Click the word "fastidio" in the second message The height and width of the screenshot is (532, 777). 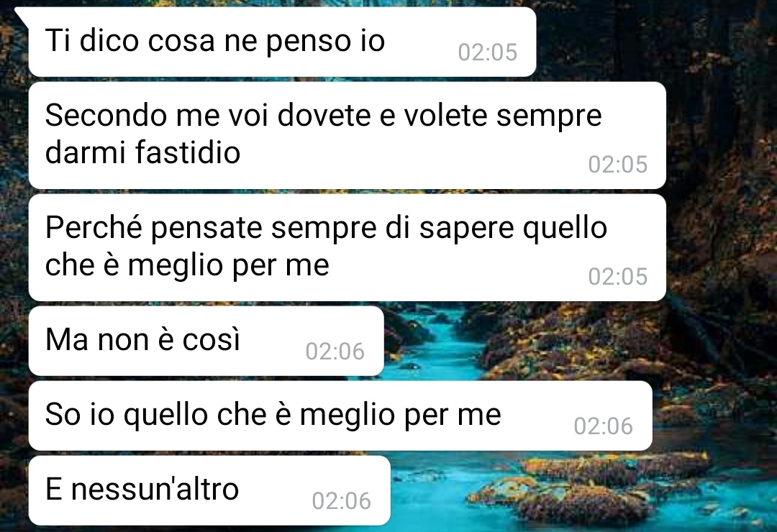tap(187, 152)
